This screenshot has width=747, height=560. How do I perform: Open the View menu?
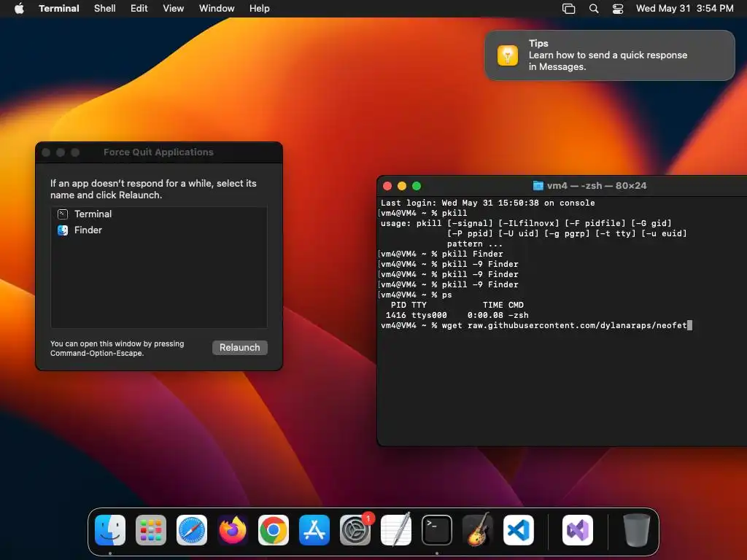(174, 9)
